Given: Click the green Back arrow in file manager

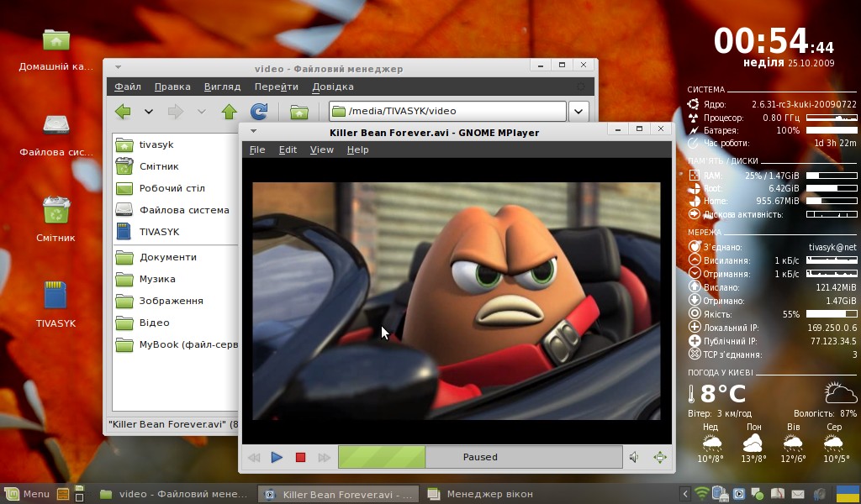Looking at the screenshot, I should point(123,112).
